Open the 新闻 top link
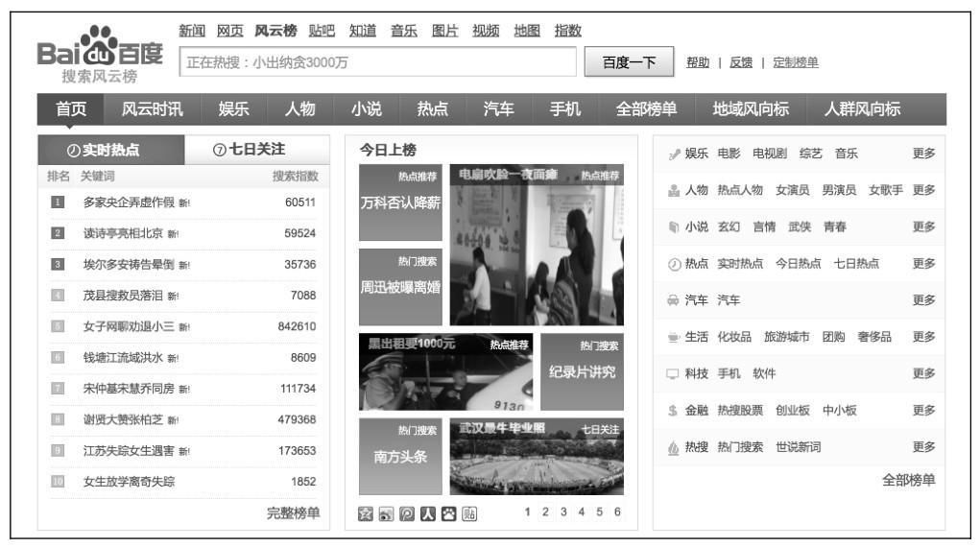980x547 pixels. pos(192,31)
